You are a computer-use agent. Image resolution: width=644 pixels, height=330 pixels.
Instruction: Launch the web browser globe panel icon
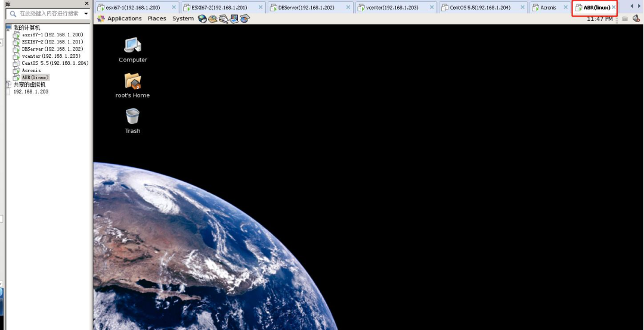pyautogui.click(x=202, y=18)
